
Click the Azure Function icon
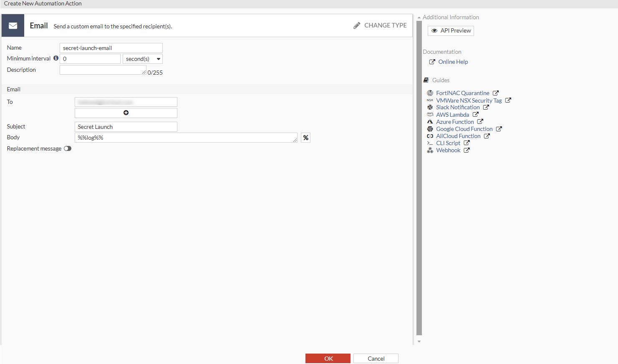[430, 122]
